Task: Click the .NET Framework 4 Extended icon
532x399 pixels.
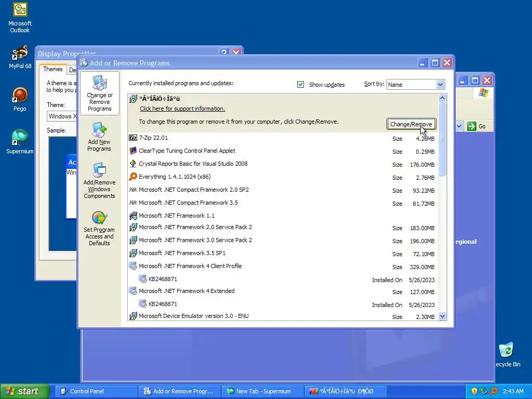Action: 133,291
